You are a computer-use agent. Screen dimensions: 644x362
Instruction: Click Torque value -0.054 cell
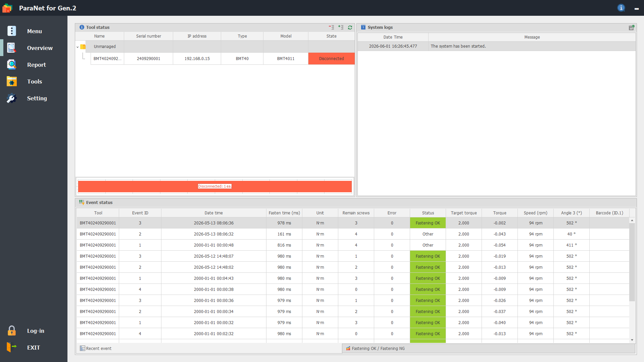click(500, 245)
